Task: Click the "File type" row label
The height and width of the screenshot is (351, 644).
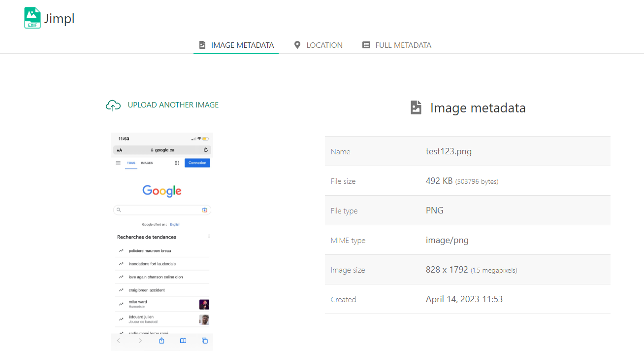Action: 344,211
